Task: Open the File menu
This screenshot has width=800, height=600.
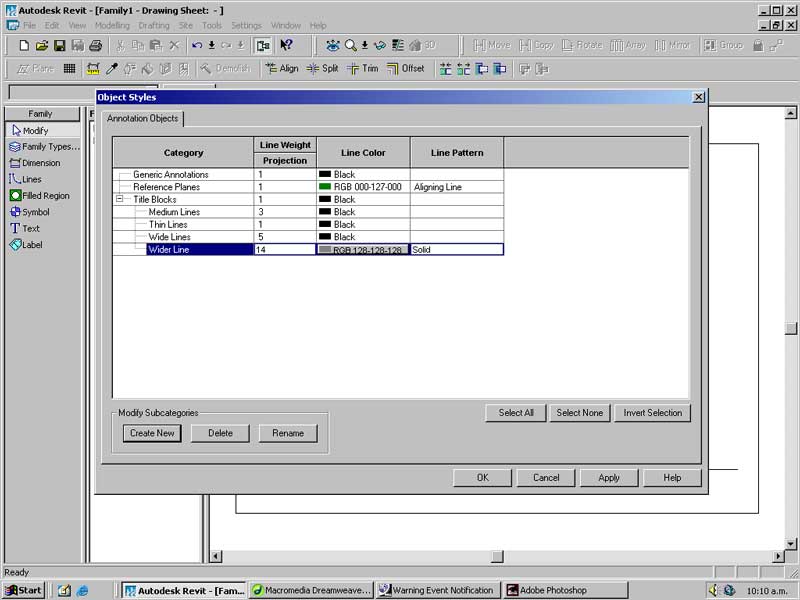Action: click(x=30, y=25)
